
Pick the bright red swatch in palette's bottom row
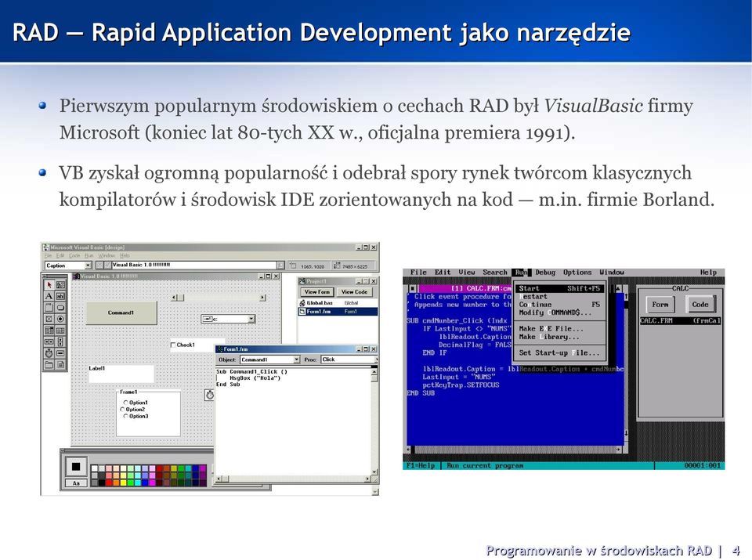(x=110, y=482)
